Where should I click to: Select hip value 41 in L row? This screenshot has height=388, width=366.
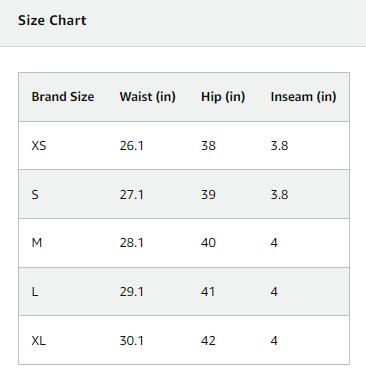click(x=208, y=292)
